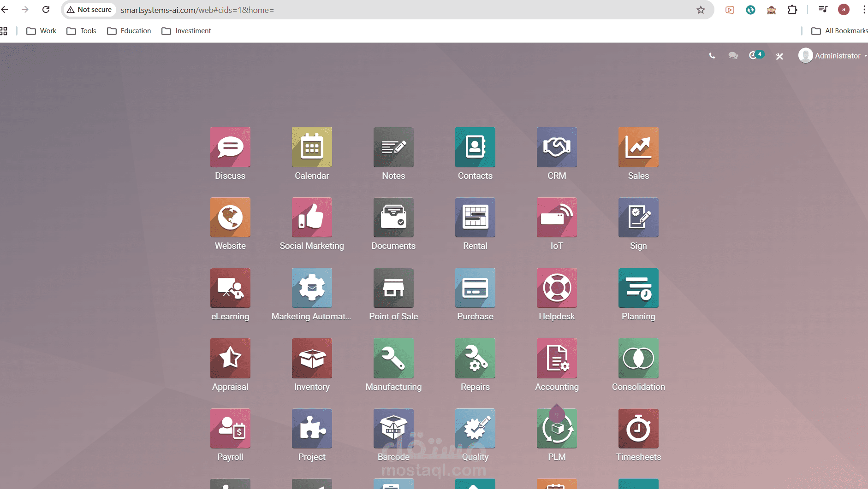Click the phone VoIP icon

712,56
